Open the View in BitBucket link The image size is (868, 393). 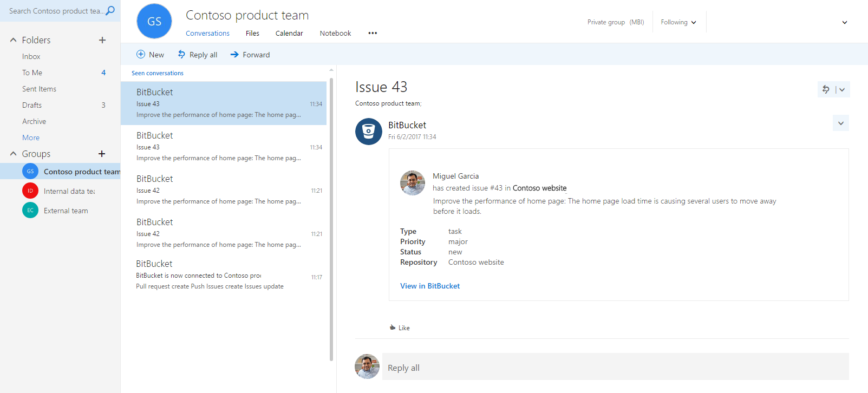(x=430, y=286)
